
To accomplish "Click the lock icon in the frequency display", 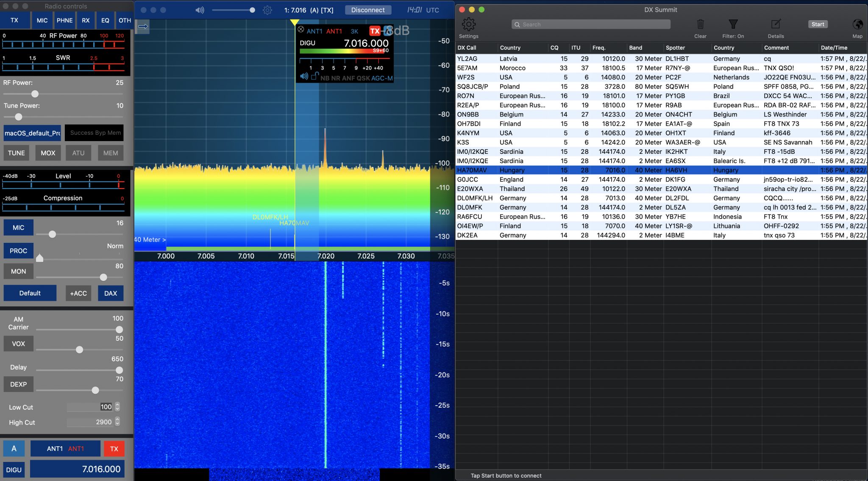I will click(x=315, y=77).
